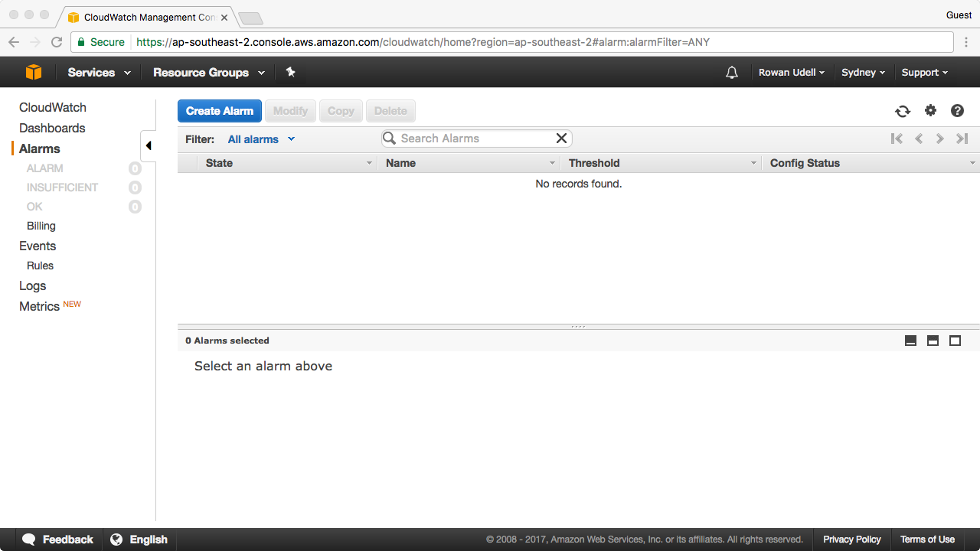
Task: Open the help question mark icon
Action: coord(957,111)
